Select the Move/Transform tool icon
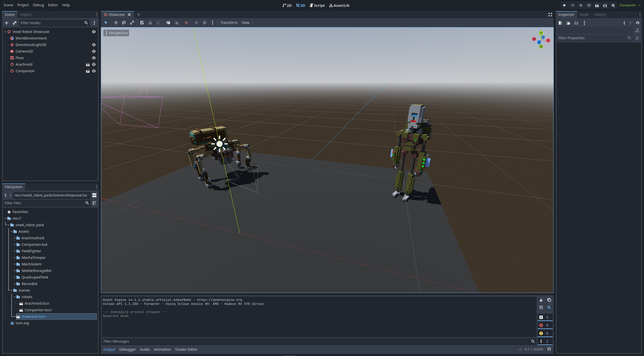Image resolution: width=644 pixels, height=356 pixels. pyautogui.click(x=115, y=23)
